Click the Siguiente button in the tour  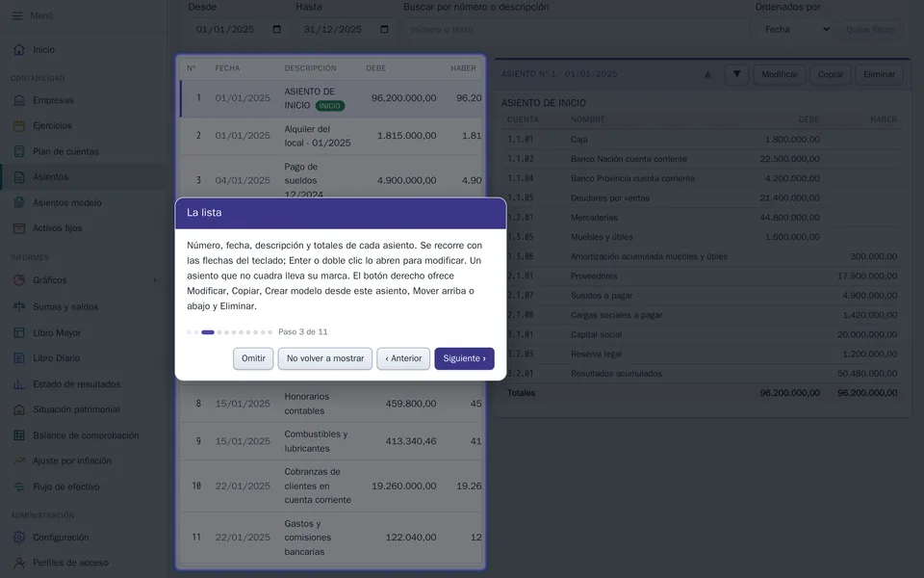tap(464, 358)
